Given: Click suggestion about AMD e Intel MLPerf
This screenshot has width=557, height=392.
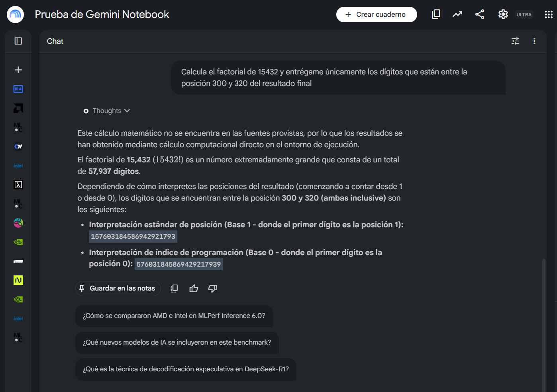Looking at the screenshot, I should click(x=174, y=316).
